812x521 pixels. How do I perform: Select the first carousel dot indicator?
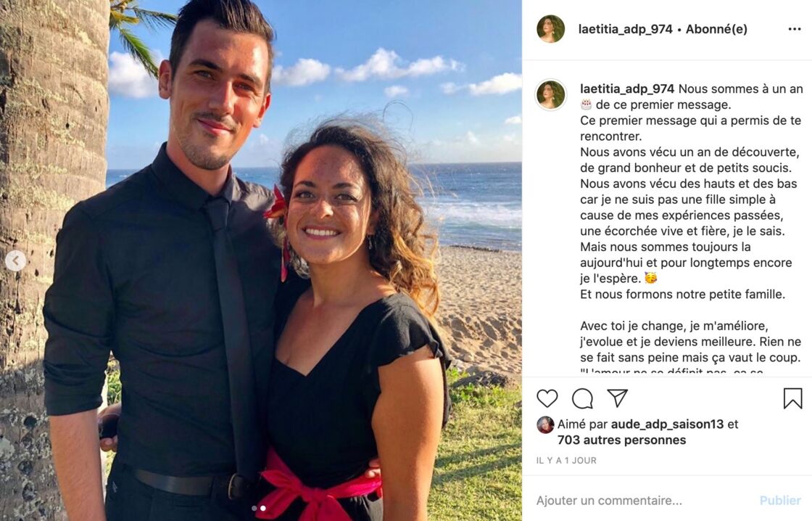(254, 508)
